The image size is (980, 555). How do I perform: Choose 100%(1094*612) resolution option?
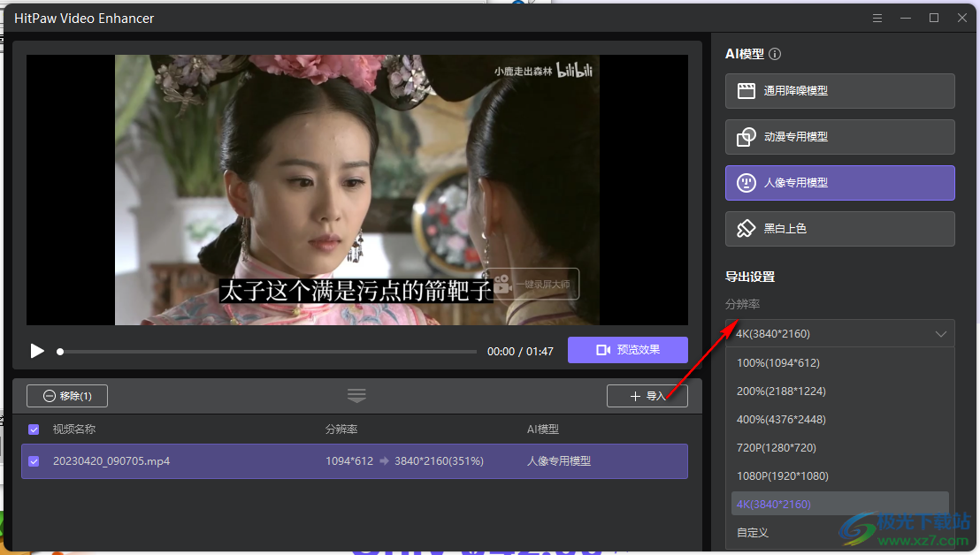click(839, 362)
